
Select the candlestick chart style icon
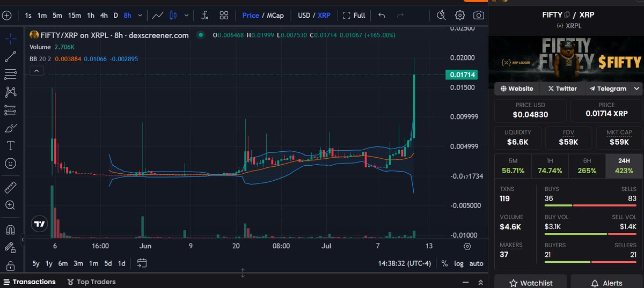(173, 16)
